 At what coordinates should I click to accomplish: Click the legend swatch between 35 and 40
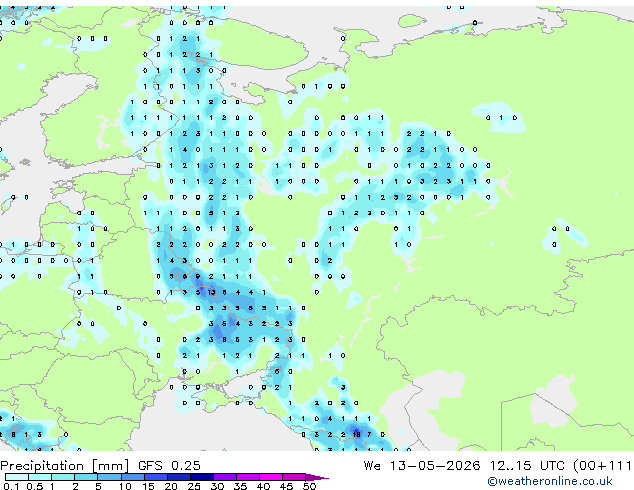point(247,477)
